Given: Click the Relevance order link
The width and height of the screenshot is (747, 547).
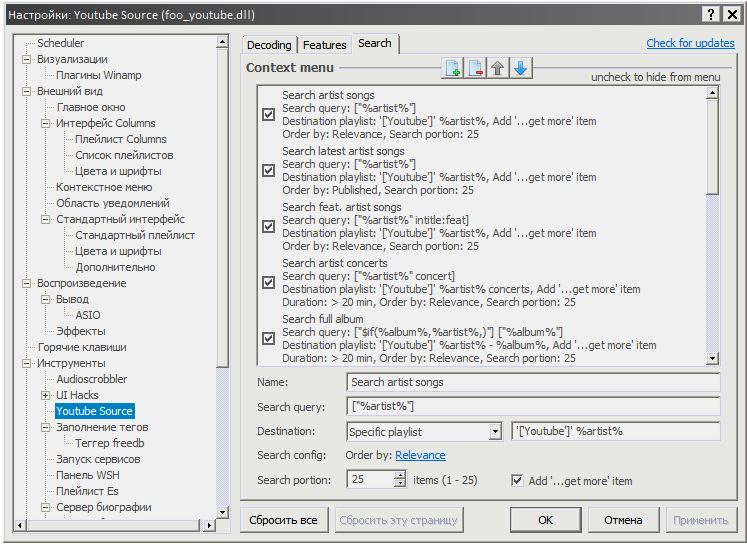Looking at the screenshot, I should pyautogui.click(x=420, y=455).
